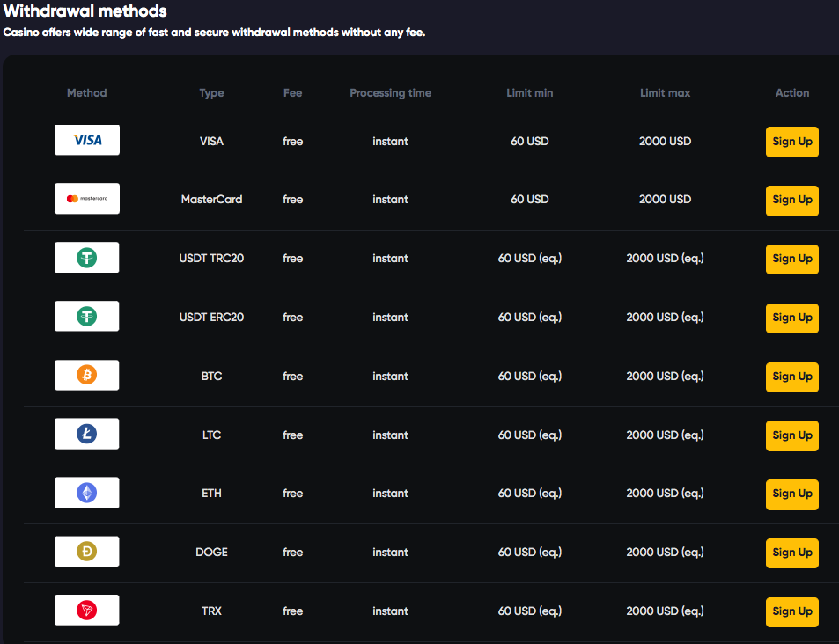Click the Dogecoin icon

point(86,552)
